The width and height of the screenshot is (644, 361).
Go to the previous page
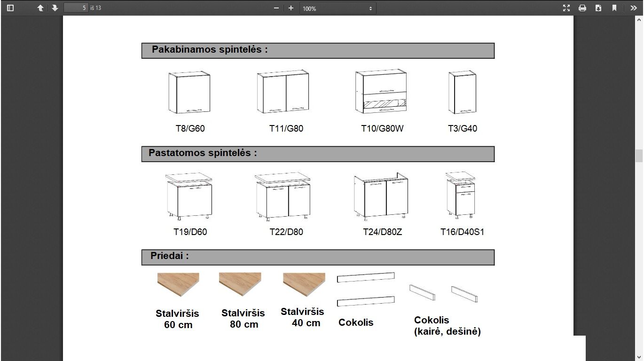point(40,8)
